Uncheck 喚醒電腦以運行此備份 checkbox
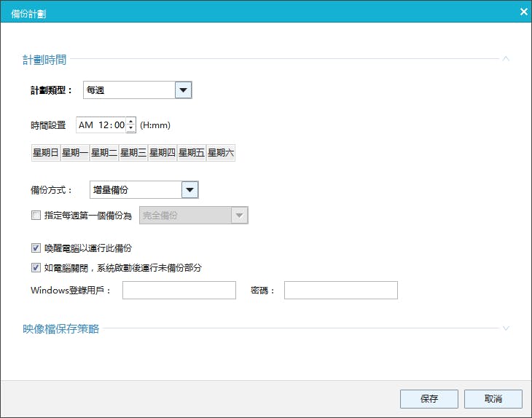The image size is (532, 418). (36, 248)
